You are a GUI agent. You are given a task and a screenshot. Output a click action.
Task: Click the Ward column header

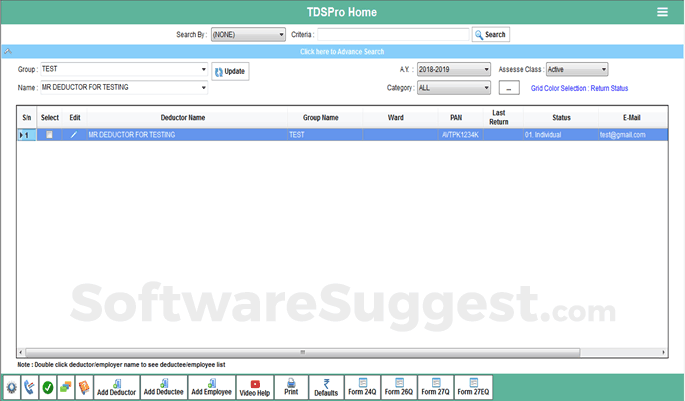[x=400, y=118]
